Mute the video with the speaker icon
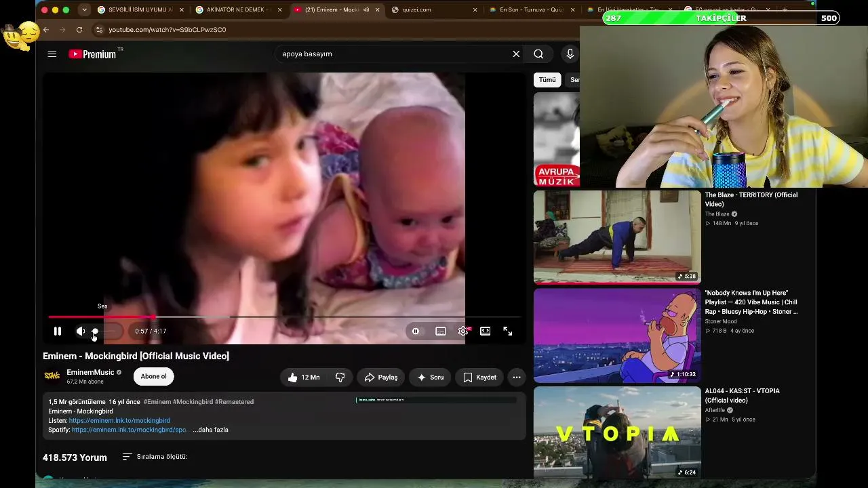The height and width of the screenshot is (488, 868). (x=80, y=331)
